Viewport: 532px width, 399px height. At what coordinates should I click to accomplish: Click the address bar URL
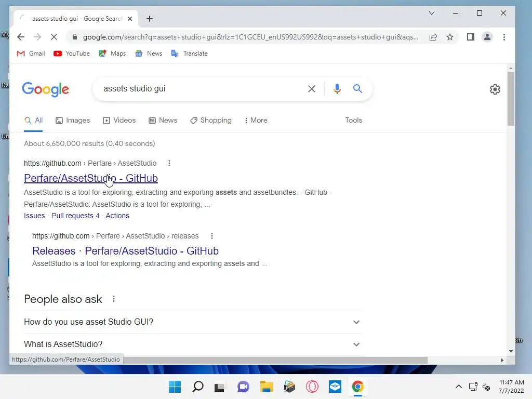point(250,37)
